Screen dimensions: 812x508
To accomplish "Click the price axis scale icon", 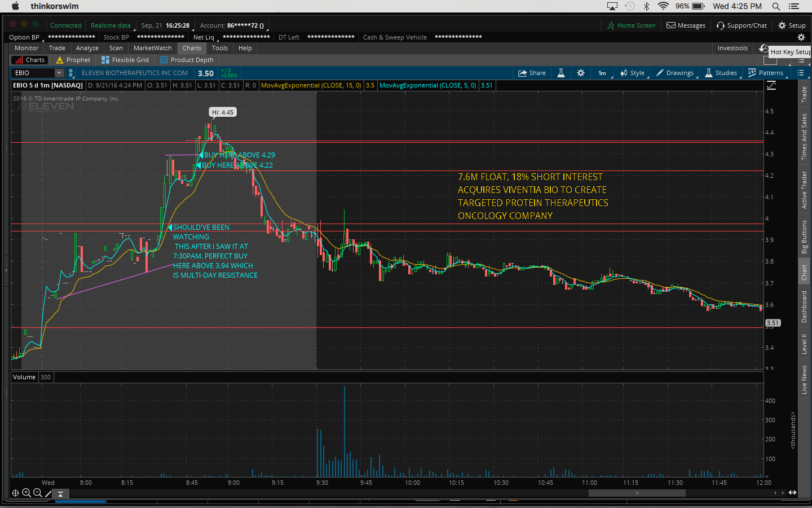I will click(771, 85).
